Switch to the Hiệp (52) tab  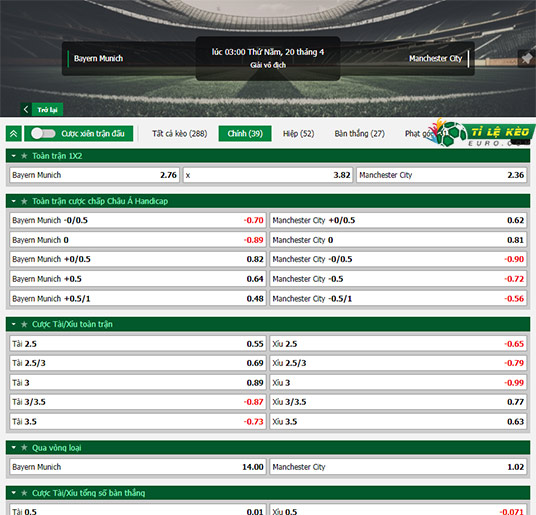point(298,134)
